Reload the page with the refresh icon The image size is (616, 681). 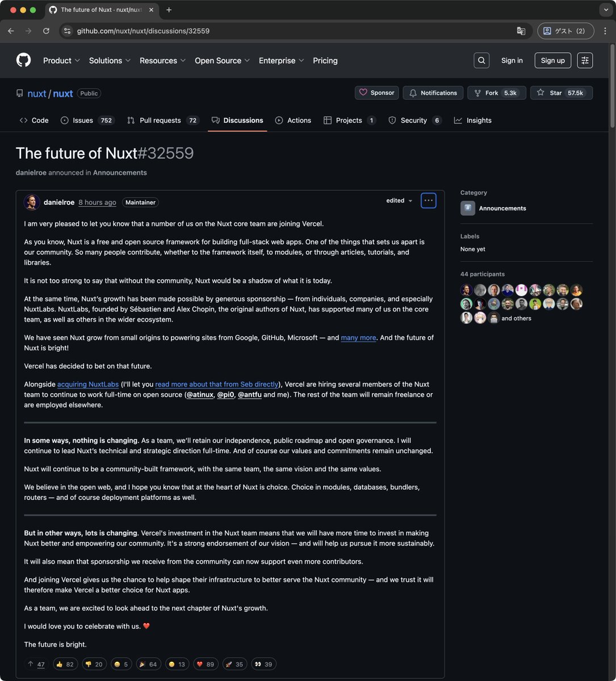46,31
